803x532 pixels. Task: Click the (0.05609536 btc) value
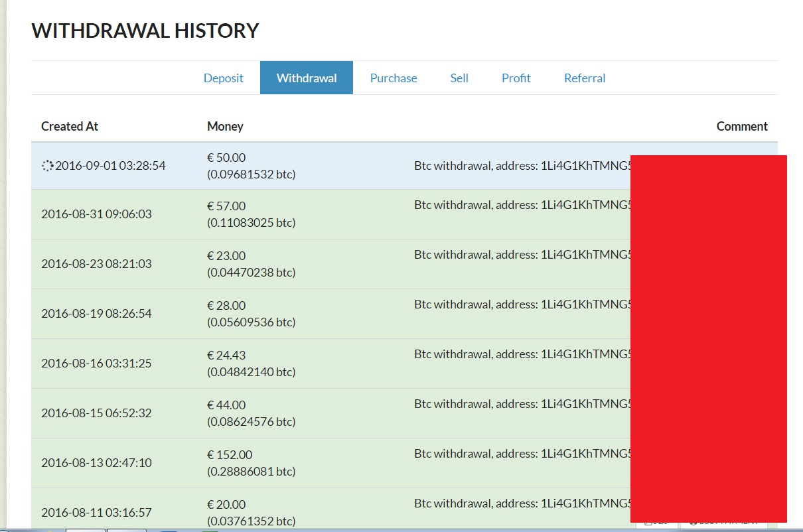[x=252, y=323]
